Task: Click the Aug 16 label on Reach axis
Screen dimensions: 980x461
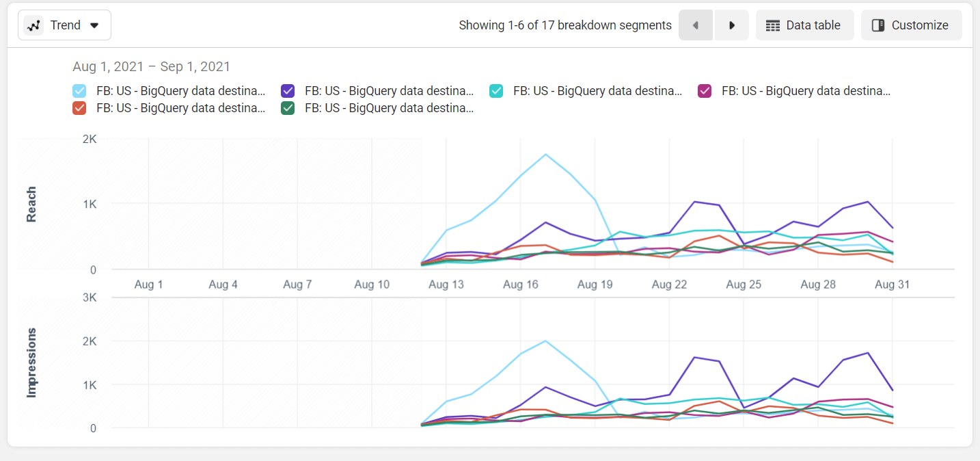Action: point(521,285)
